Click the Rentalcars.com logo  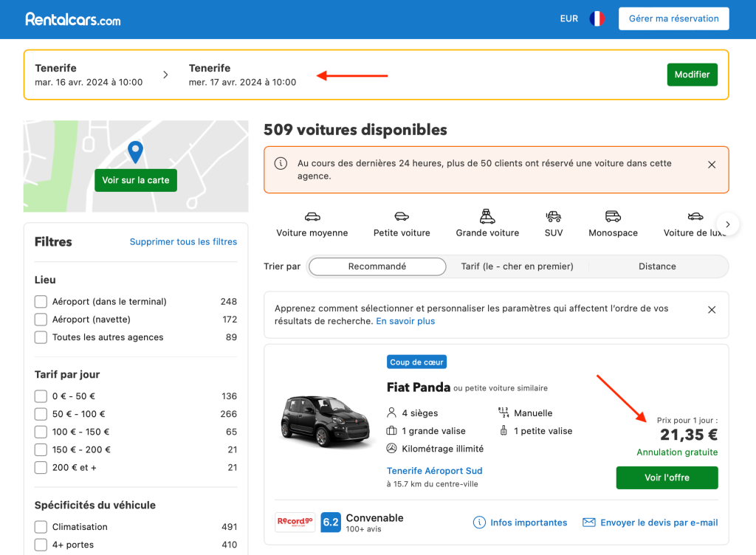[x=73, y=19]
